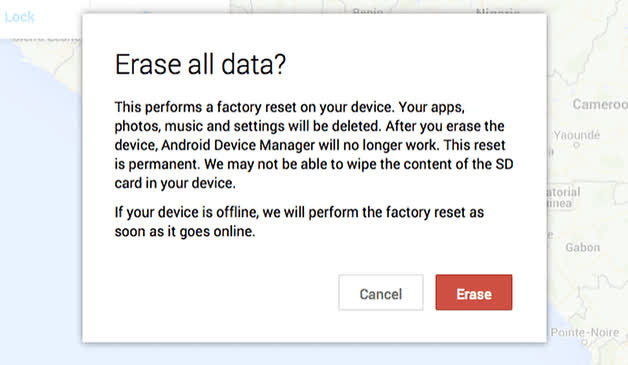The width and height of the screenshot is (628, 365).
Task: Click the partially hidden Equatorial Guinea label
Action: (x=564, y=198)
